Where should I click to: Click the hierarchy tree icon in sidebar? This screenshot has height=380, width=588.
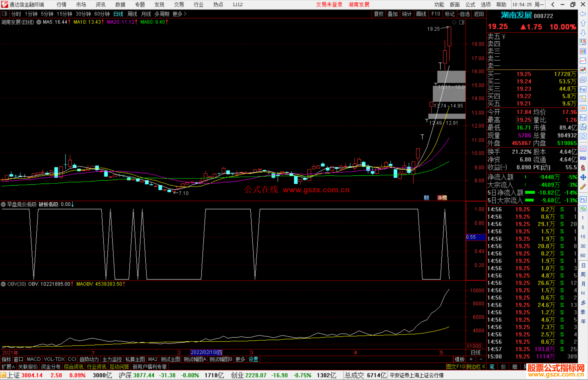(x=583, y=99)
